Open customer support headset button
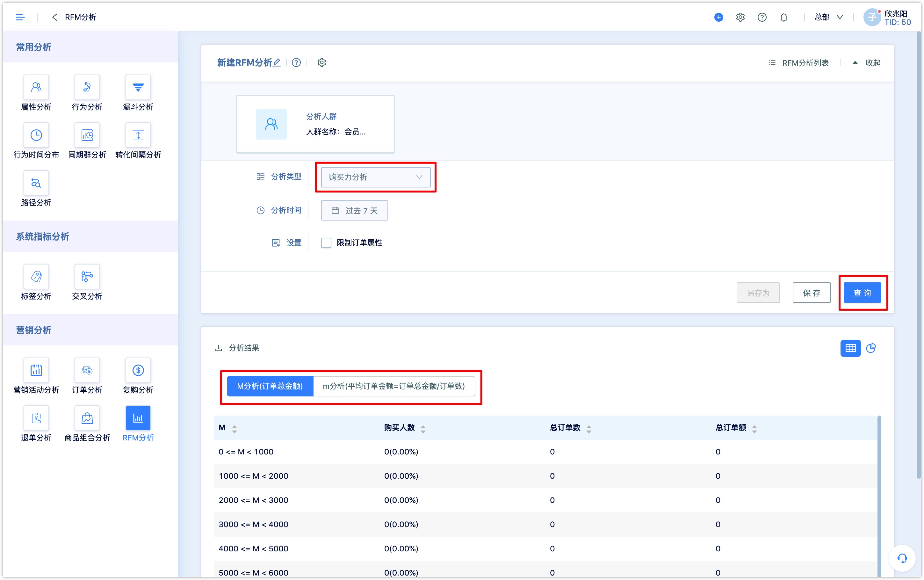The image size is (924, 580). coord(902,558)
